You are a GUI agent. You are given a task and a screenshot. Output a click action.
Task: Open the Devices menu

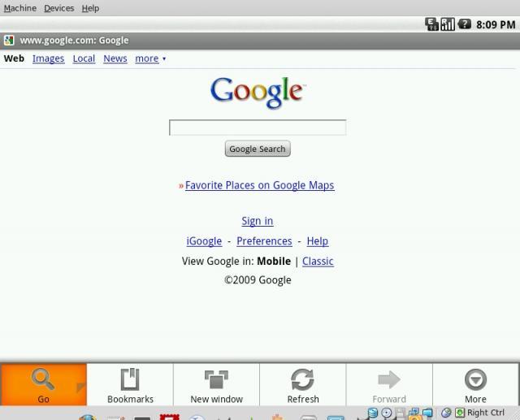pyautogui.click(x=59, y=8)
